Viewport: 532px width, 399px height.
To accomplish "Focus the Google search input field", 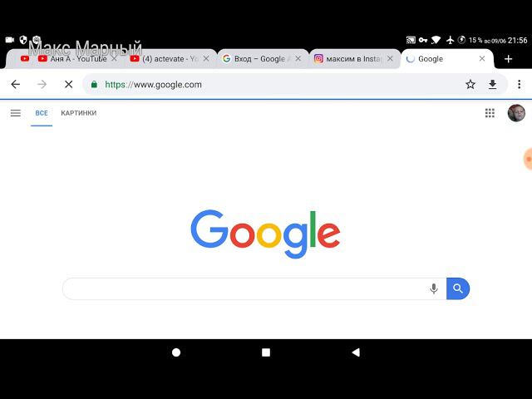I will coord(244,288).
